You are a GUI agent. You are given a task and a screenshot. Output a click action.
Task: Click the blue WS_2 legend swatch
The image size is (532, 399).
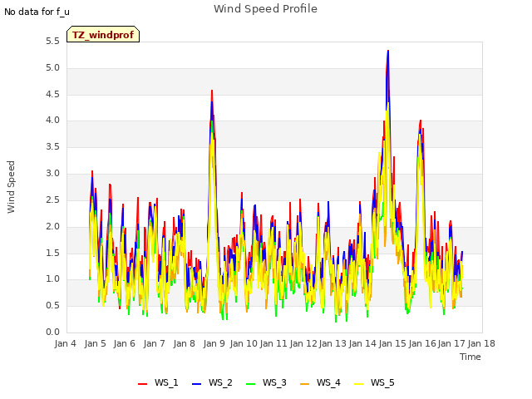[196, 384]
